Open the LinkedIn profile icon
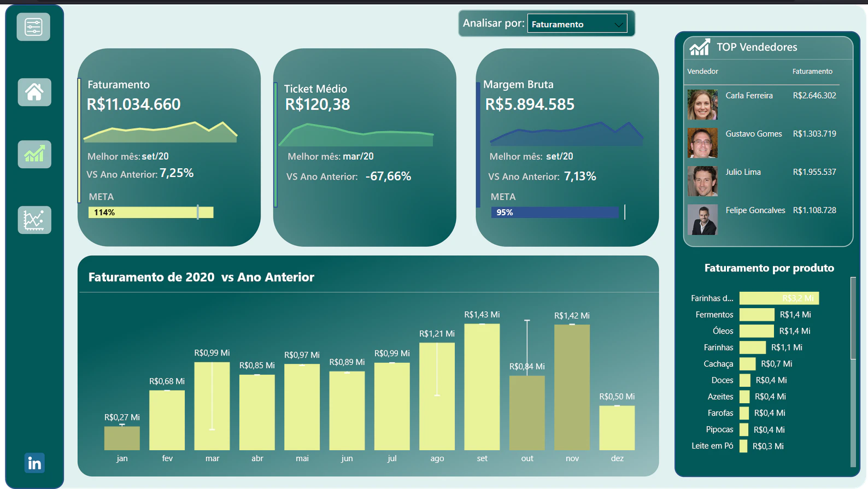Screen dimensions: 868x489 click(34, 463)
